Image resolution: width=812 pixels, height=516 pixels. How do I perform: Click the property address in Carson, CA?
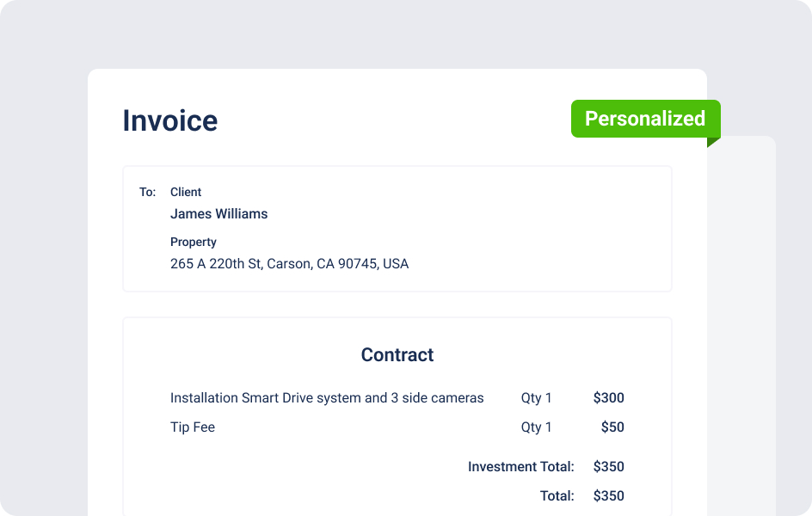[290, 264]
